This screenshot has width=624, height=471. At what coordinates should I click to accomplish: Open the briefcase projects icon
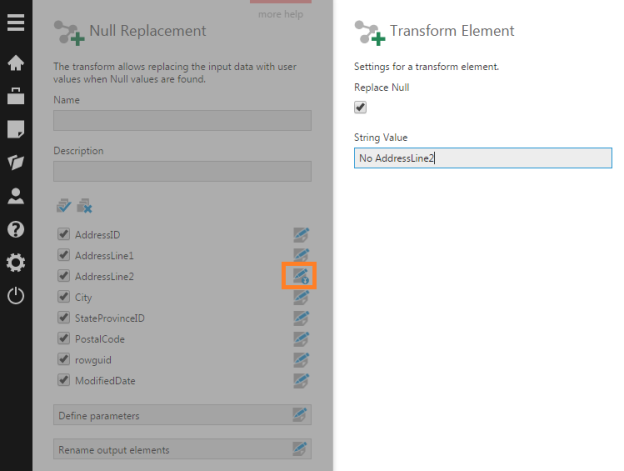[16, 96]
